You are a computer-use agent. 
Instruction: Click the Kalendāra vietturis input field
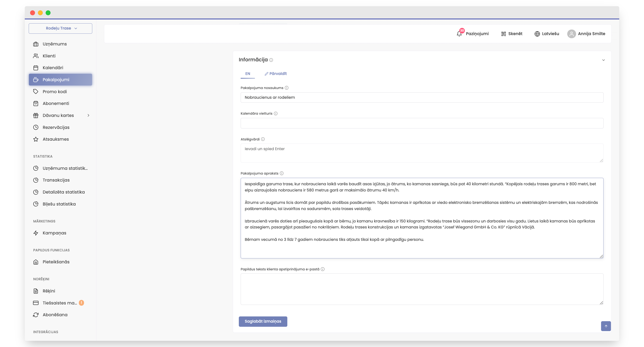click(x=422, y=123)
